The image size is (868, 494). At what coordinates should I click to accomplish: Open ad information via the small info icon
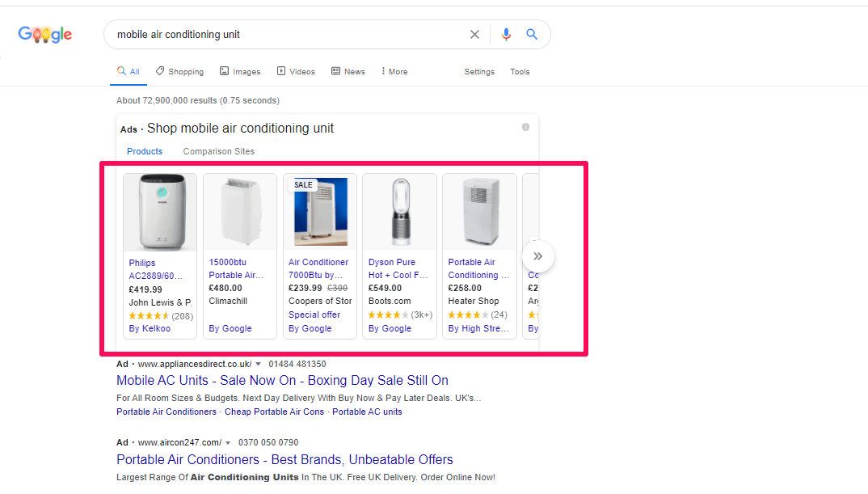(x=525, y=127)
